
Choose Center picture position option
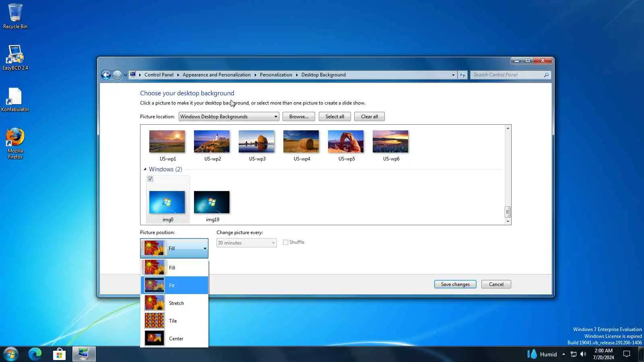click(174, 338)
